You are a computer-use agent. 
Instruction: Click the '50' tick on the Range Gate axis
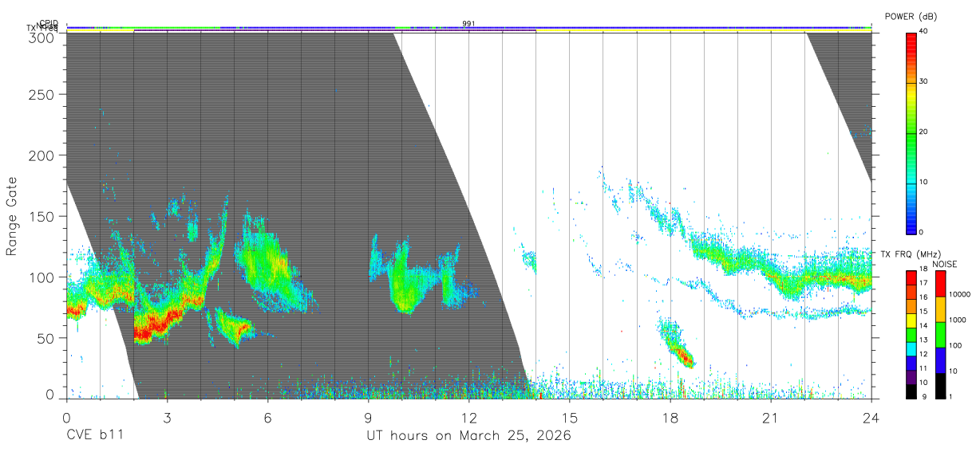point(47,338)
